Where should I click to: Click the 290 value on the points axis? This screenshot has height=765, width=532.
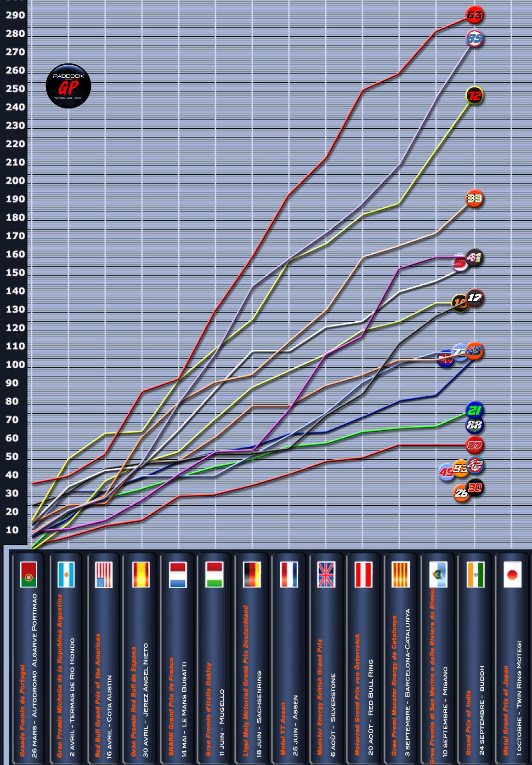15,15
